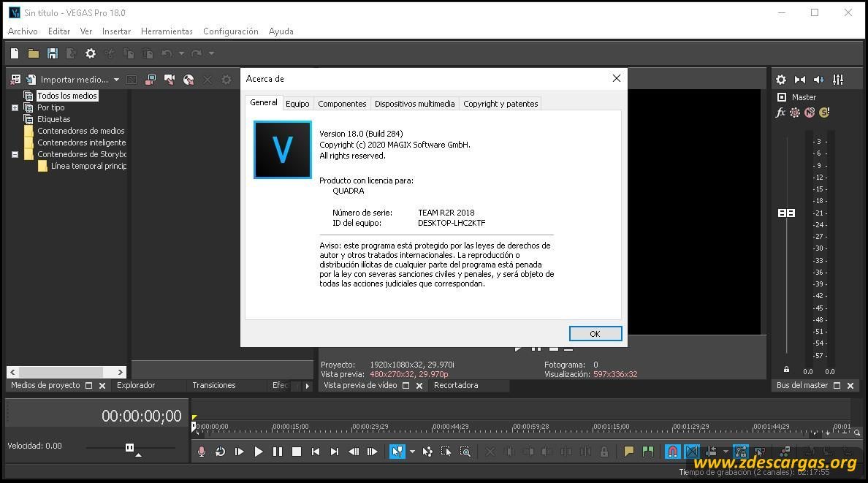The image size is (868, 483).
Task: Stop playback with the Stop button
Action: (297, 452)
